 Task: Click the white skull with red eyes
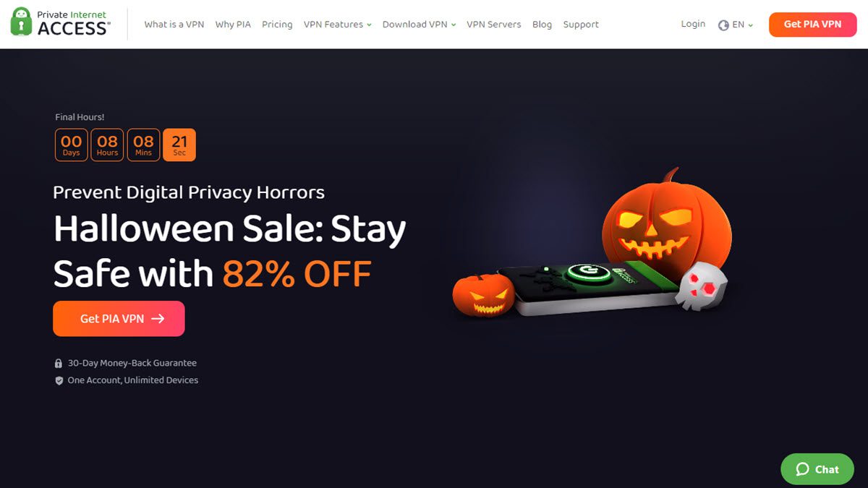click(701, 288)
